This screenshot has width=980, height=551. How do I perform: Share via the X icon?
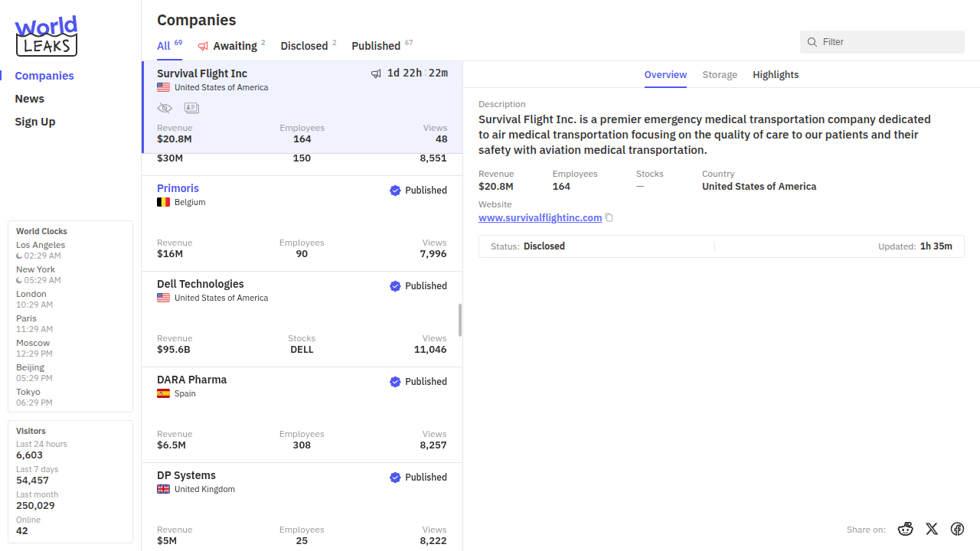click(x=932, y=529)
